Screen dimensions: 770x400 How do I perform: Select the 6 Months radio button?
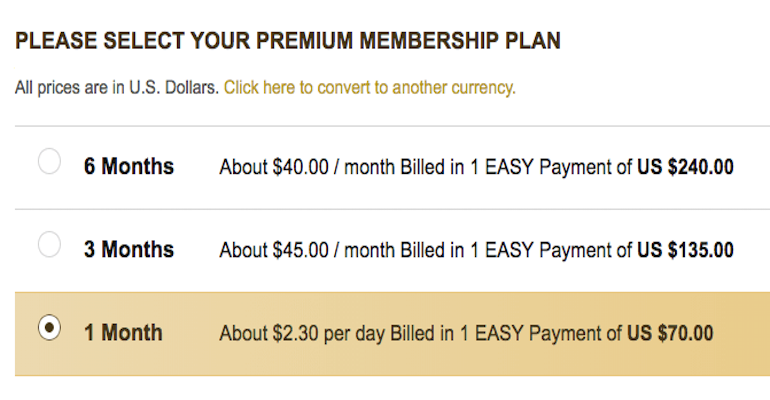[49, 162]
